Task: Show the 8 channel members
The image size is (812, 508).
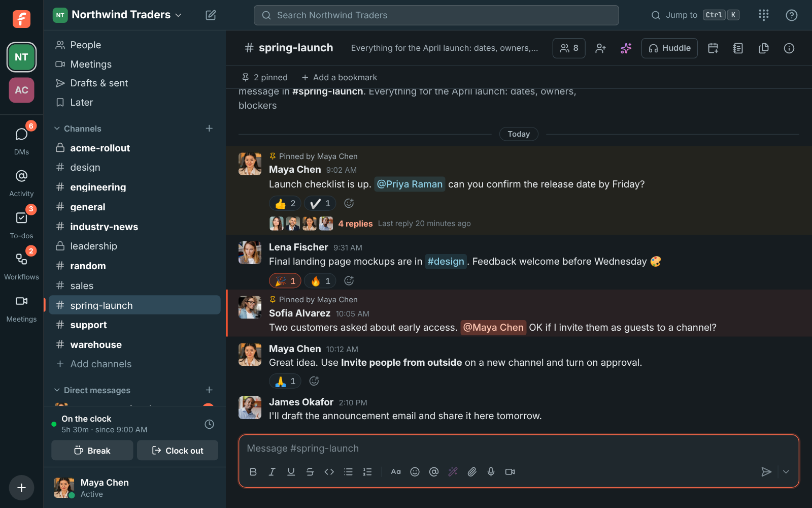Action: click(569, 48)
